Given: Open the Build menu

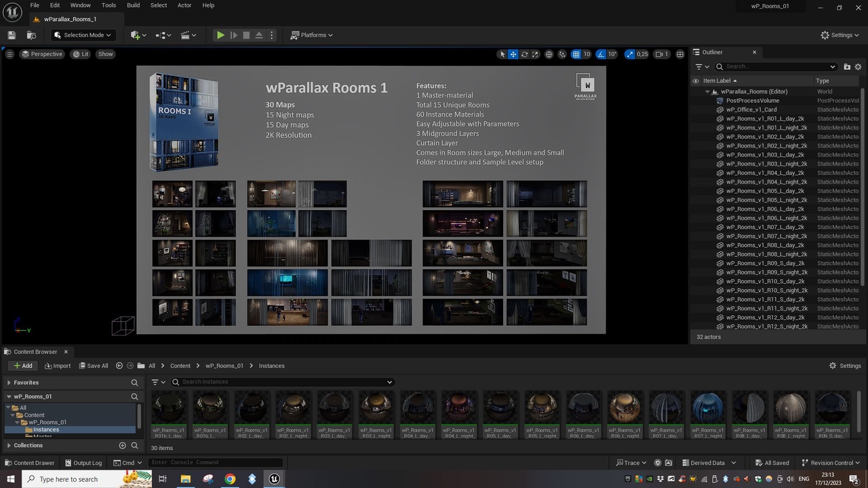Looking at the screenshot, I should pos(133,5).
